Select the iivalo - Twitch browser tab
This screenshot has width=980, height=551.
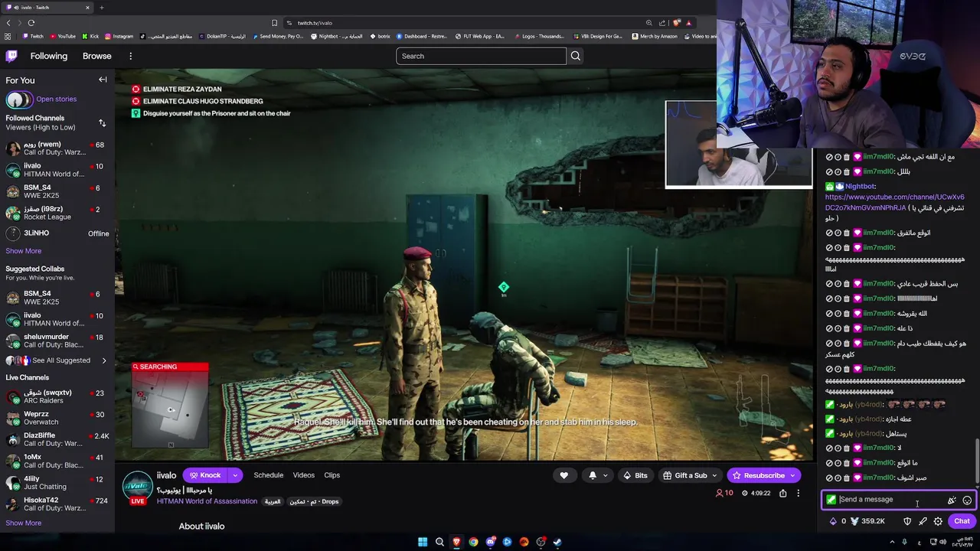[47, 8]
